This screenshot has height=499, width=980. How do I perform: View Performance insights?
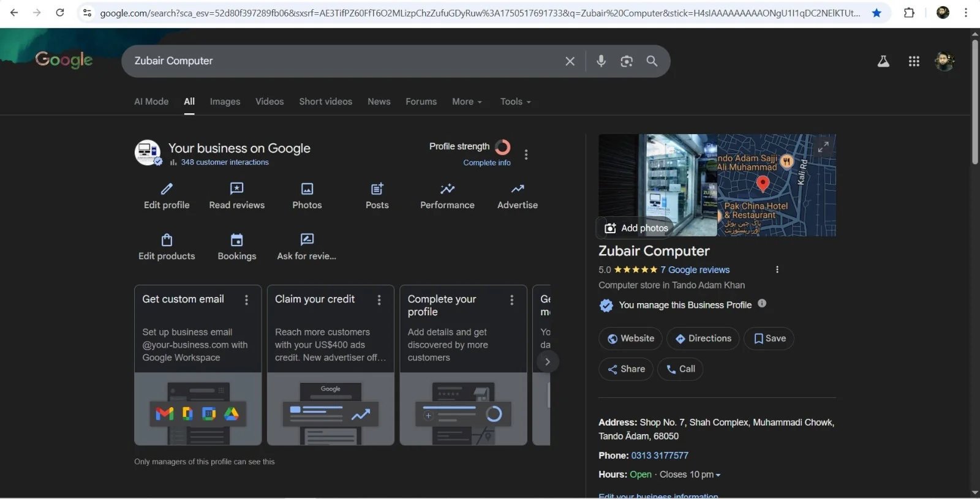[x=447, y=196]
